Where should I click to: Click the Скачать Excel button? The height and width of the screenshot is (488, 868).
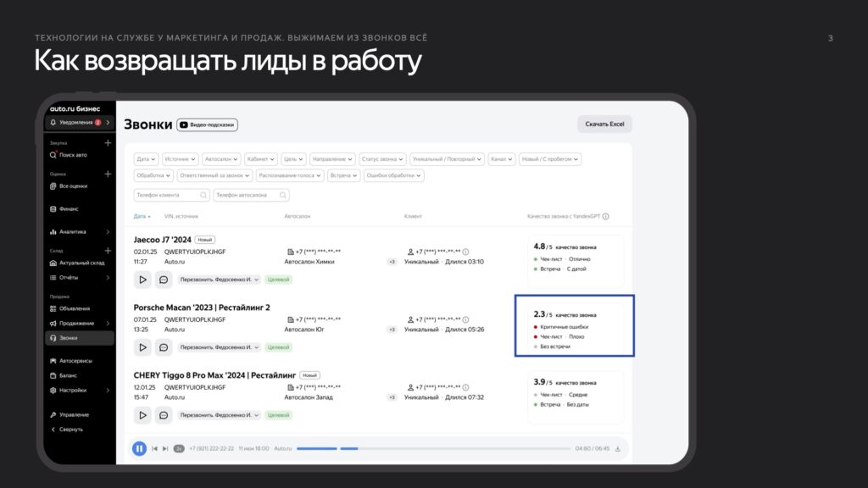tap(604, 125)
